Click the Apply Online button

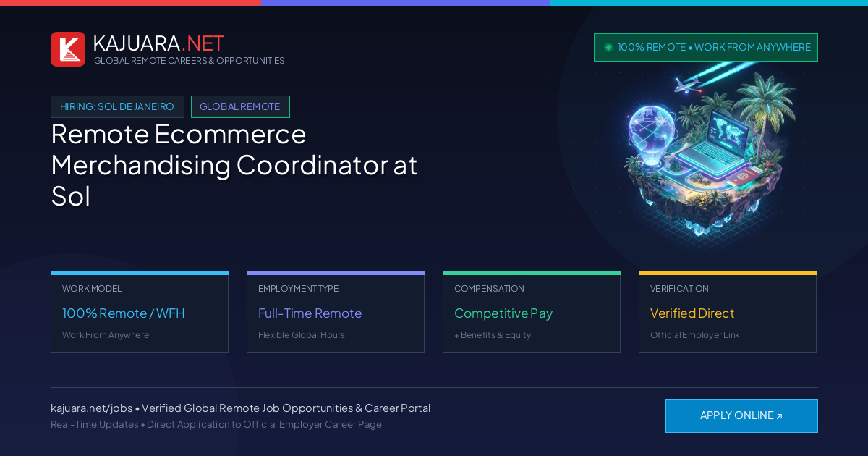click(x=741, y=415)
